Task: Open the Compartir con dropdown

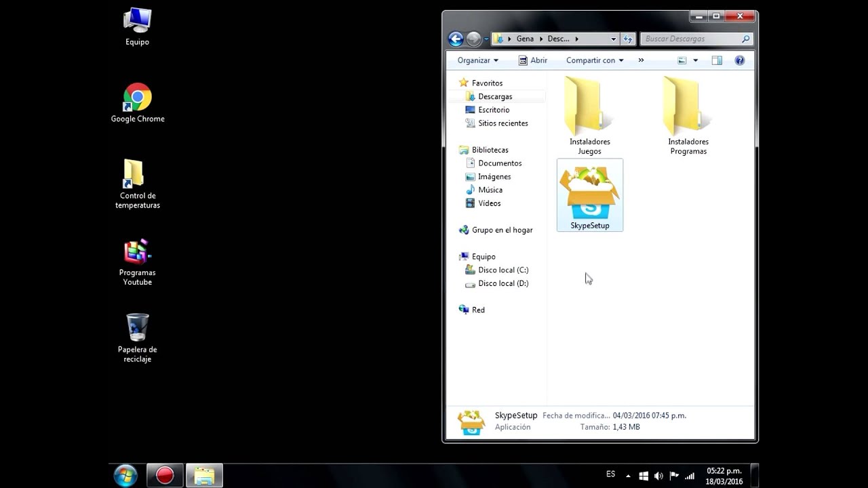Action: (x=595, y=60)
